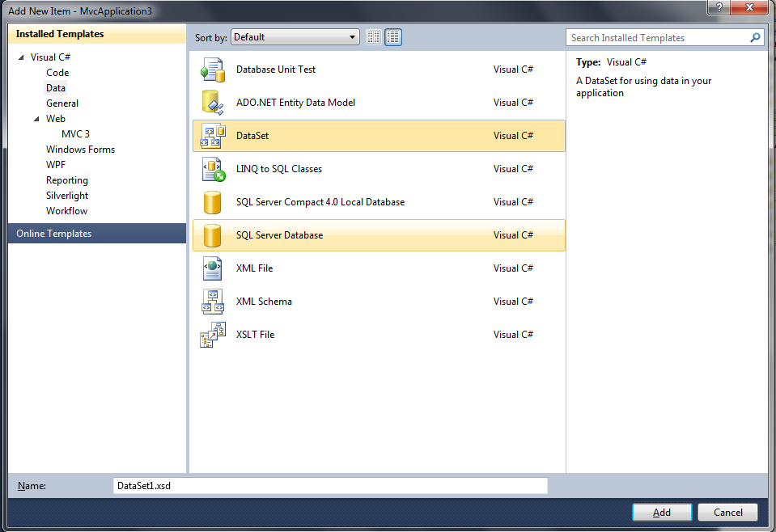The image size is (776, 532).
Task: Select the Code category
Action: tap(57, 73)
